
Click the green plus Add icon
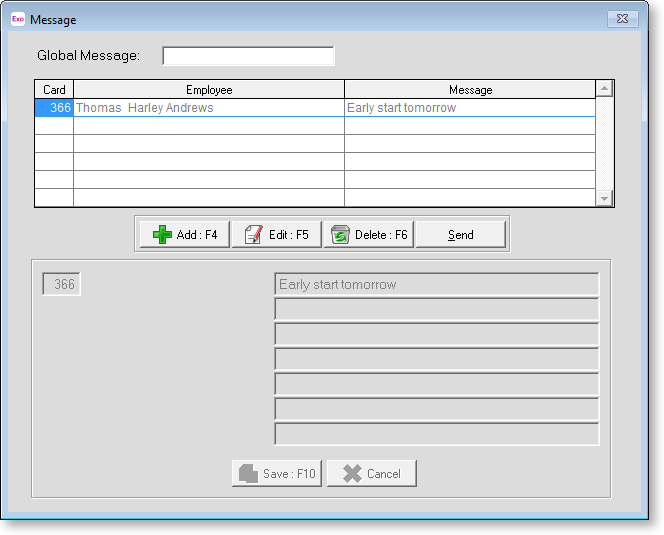[162, 235]
